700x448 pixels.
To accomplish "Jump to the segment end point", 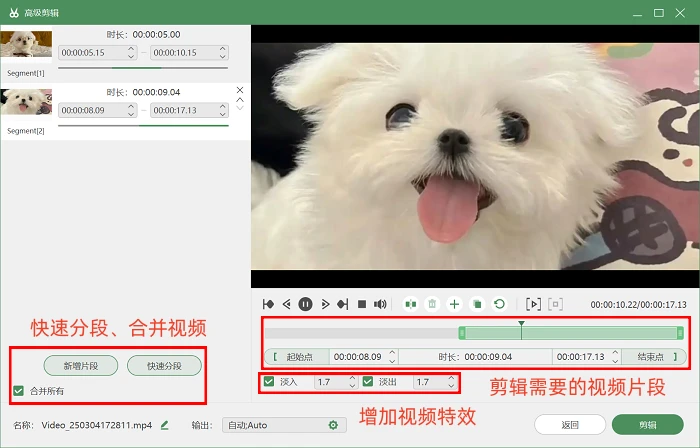I will tap(343, 304).
